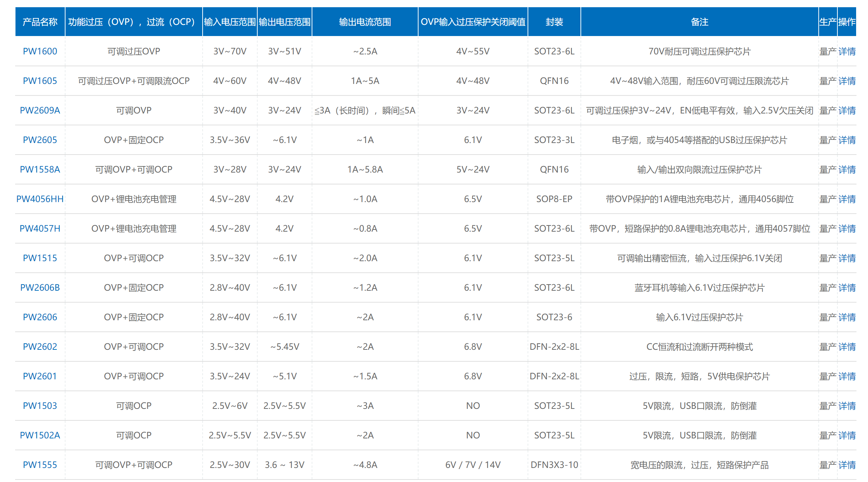
Task: Click the 输出电流范围 column header
Action: (365, 22)
